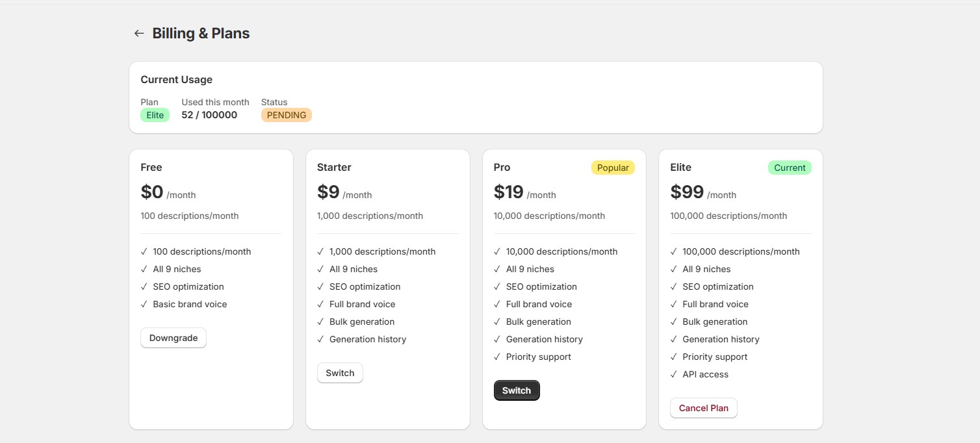Click Downgrade on the Free plan
This screenshot has width=980, height=443.
click(174, 338)
